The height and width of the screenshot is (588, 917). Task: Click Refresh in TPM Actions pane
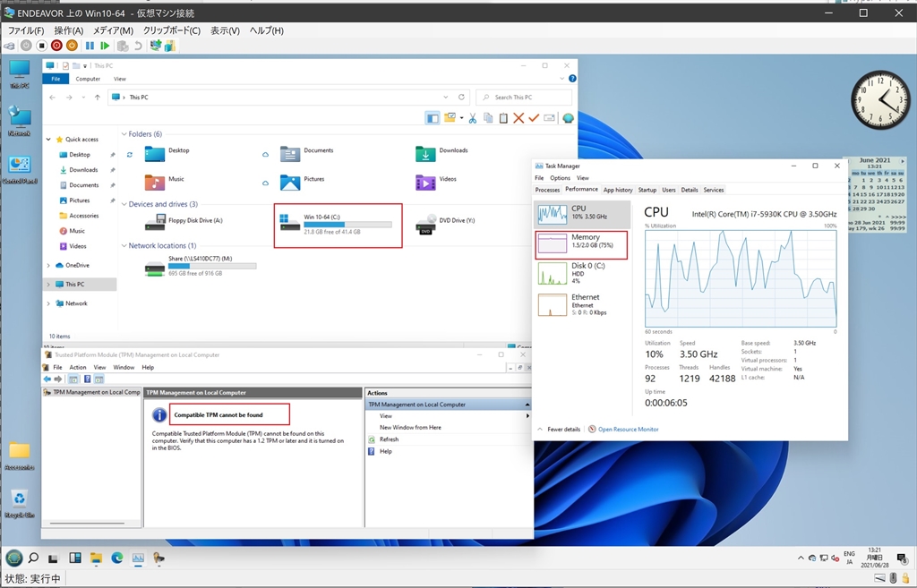[x=389, y=439]
